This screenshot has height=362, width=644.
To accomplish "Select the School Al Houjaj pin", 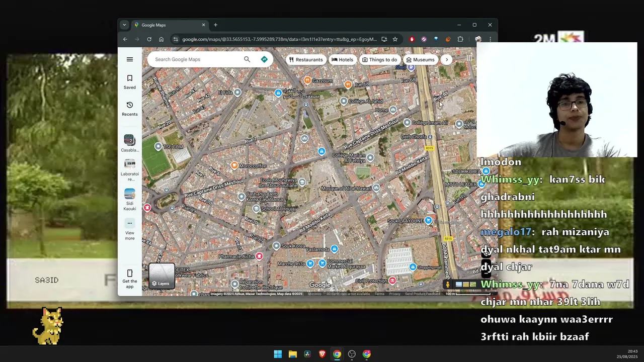I will 256,209.
